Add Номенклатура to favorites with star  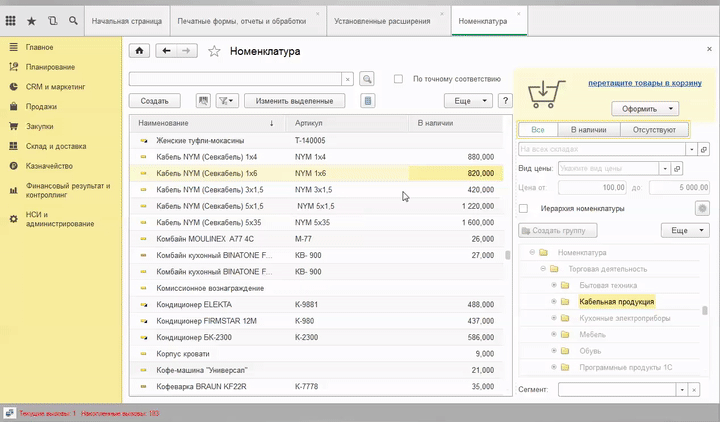point(214,51)
